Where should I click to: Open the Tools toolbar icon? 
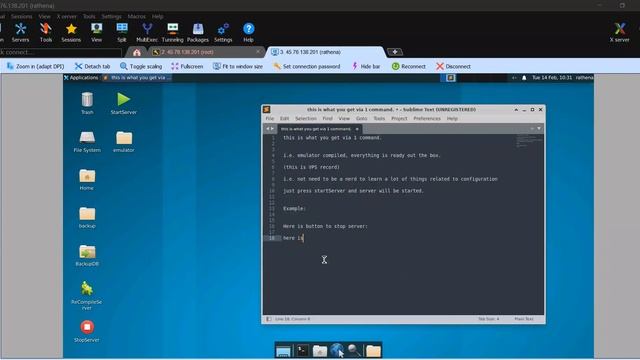point(46,32)
